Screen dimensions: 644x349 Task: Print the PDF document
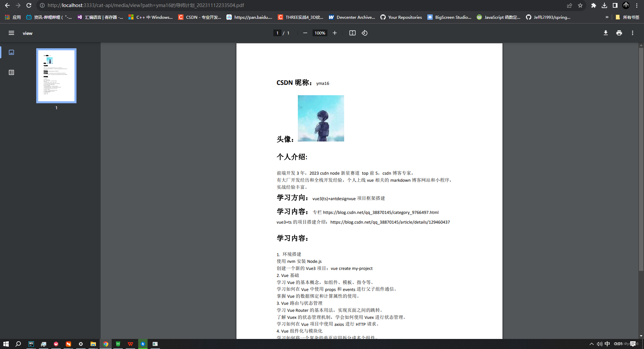pos(619,33)
